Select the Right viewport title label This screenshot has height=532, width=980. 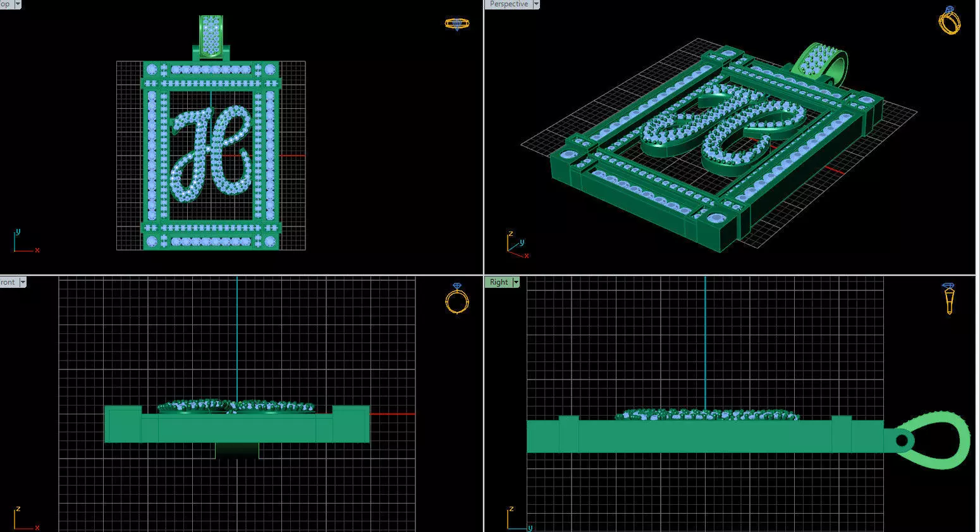tap(499, 282)
